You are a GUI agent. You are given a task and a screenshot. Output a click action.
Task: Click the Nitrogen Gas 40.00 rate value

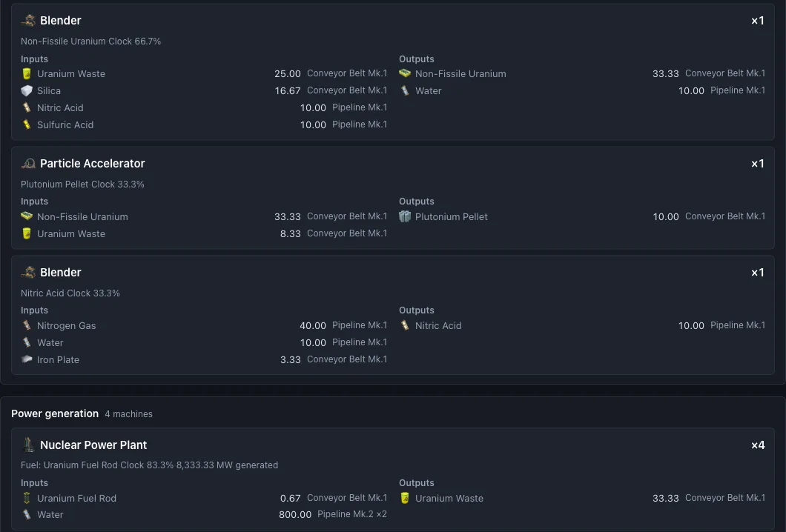[x=313, y=325]
